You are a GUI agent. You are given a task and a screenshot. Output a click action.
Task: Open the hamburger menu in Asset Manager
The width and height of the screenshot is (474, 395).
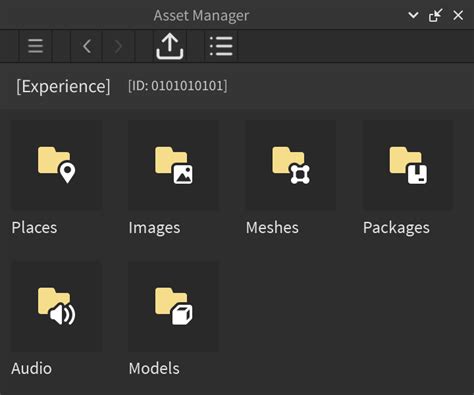pyautogui.click(x=35, y=46)
